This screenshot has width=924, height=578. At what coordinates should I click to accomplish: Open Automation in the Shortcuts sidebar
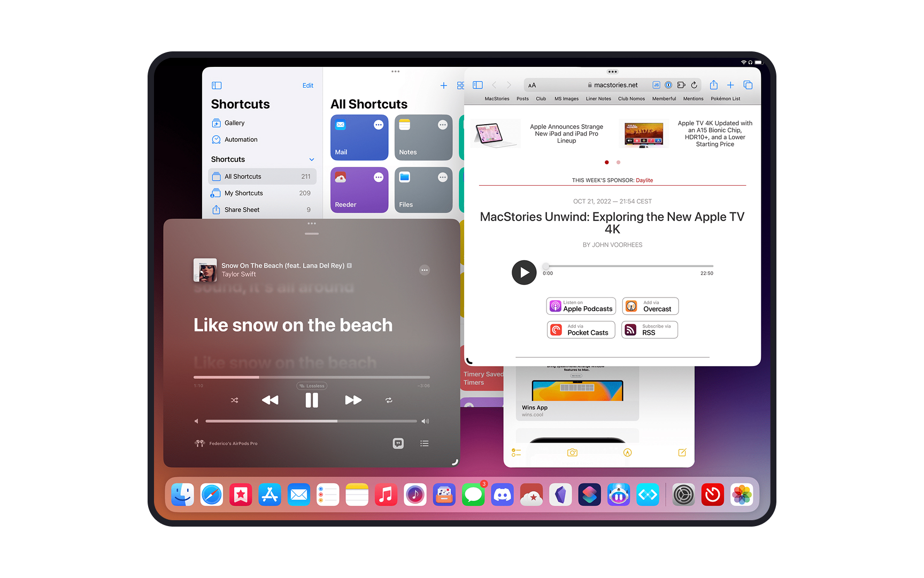(241, 139)
